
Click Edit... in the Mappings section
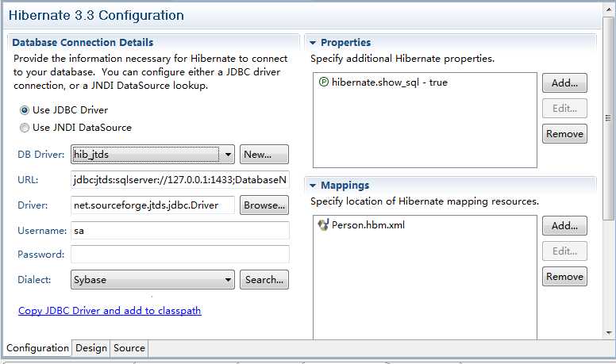tap(564, 251)
